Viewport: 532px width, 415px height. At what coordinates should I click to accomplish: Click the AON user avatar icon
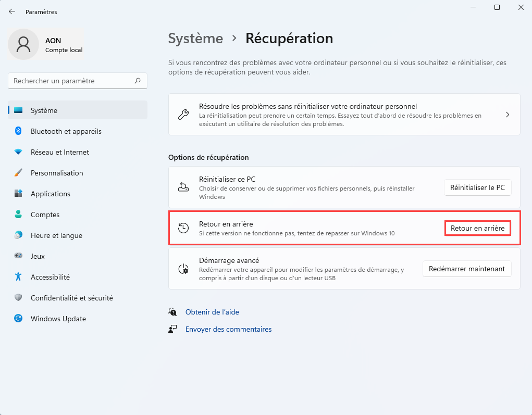(23, 44)
